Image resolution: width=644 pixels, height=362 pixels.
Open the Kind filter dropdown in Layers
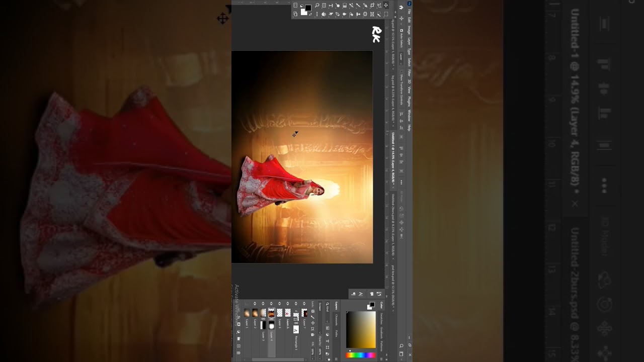click(327, 313)
